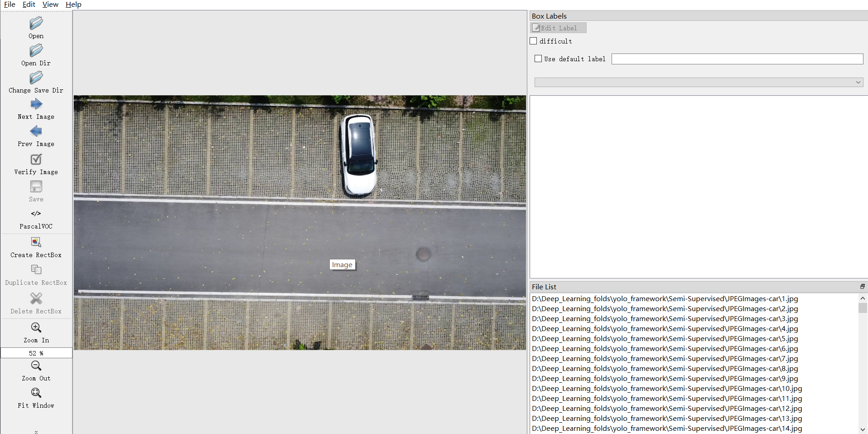Go to Next Image arrow
Image resolution: width=868 pixels, height=434 pixels.
(x=36, y=105)
